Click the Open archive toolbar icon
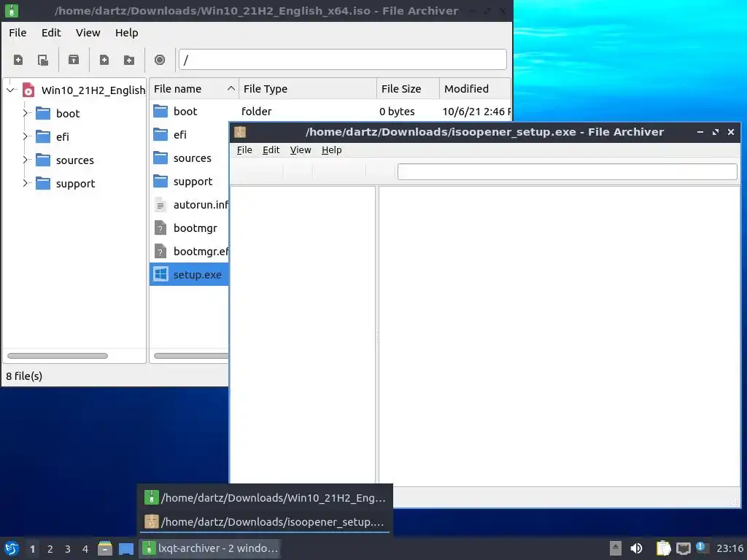Viewport: 747px width, 560px height. click(x=43, y=60)
